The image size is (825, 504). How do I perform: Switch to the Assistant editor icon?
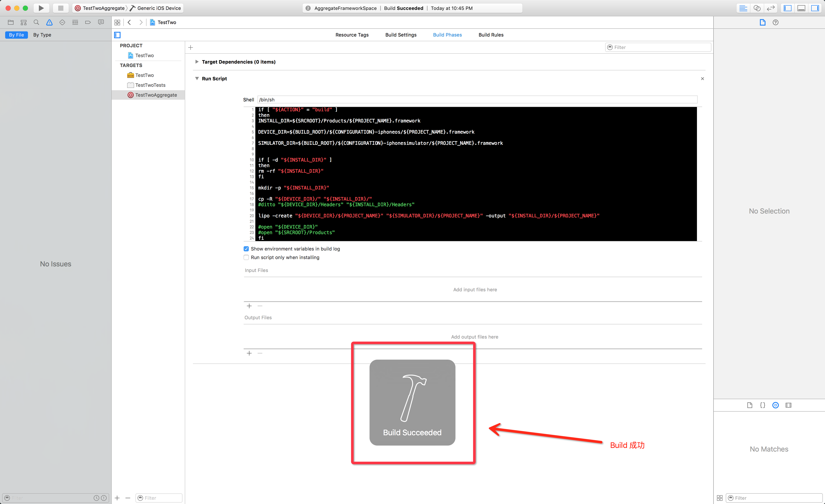click(x=757, y=8)
